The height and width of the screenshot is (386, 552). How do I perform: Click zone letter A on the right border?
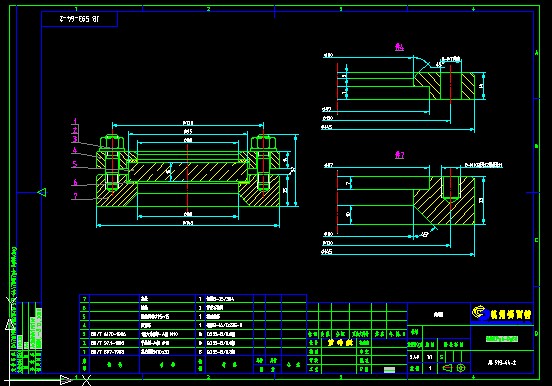(x=537, y=53)
